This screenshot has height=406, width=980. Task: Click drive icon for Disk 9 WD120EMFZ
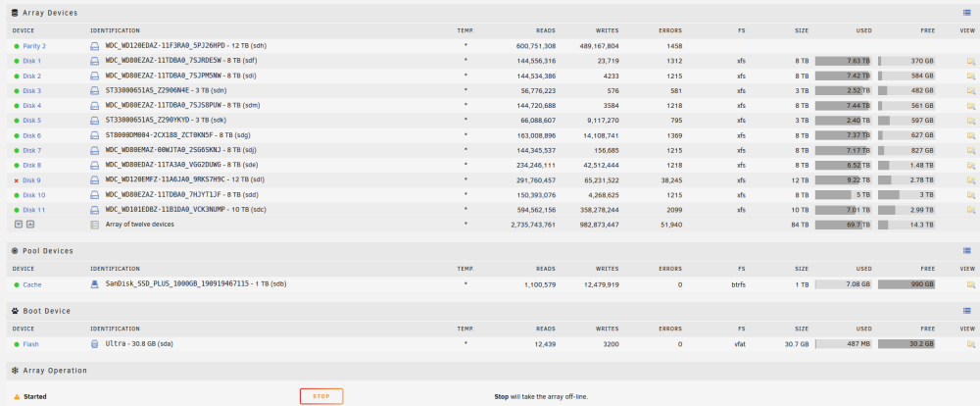[x=95, y=180]
